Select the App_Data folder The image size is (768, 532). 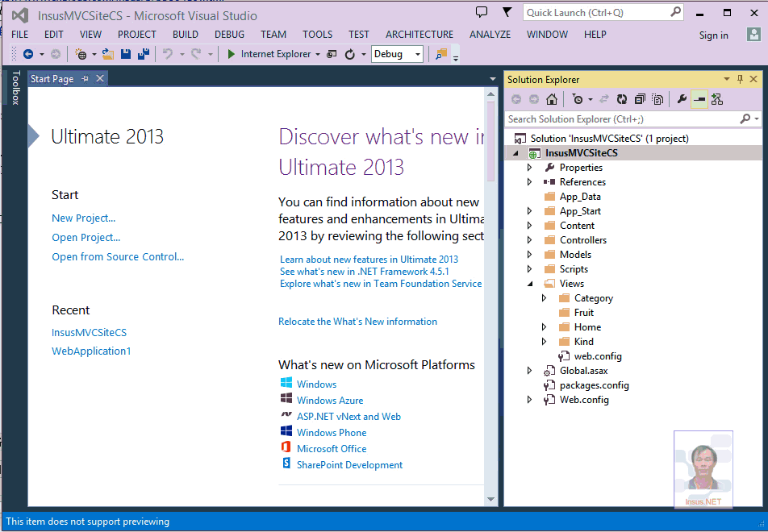(580, 196)
